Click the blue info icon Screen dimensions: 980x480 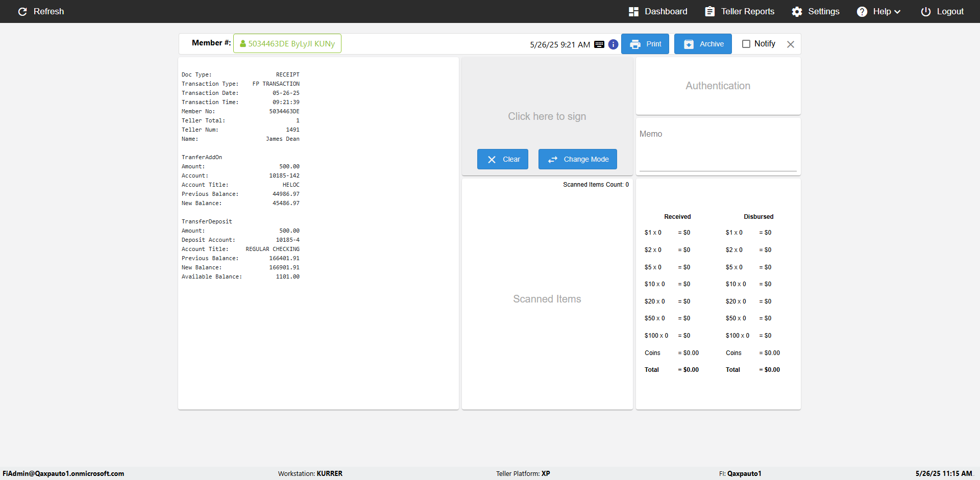click(614, 44)
